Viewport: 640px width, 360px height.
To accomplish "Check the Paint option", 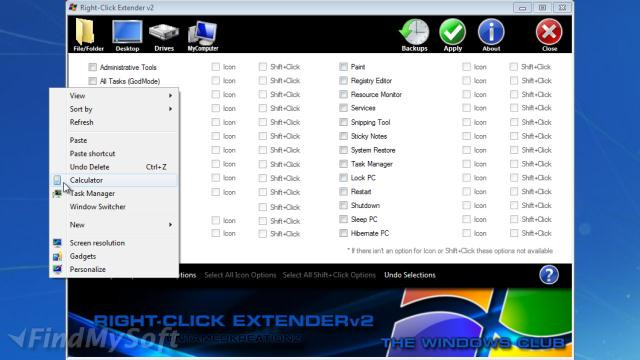I will click(x=343, y=67).
